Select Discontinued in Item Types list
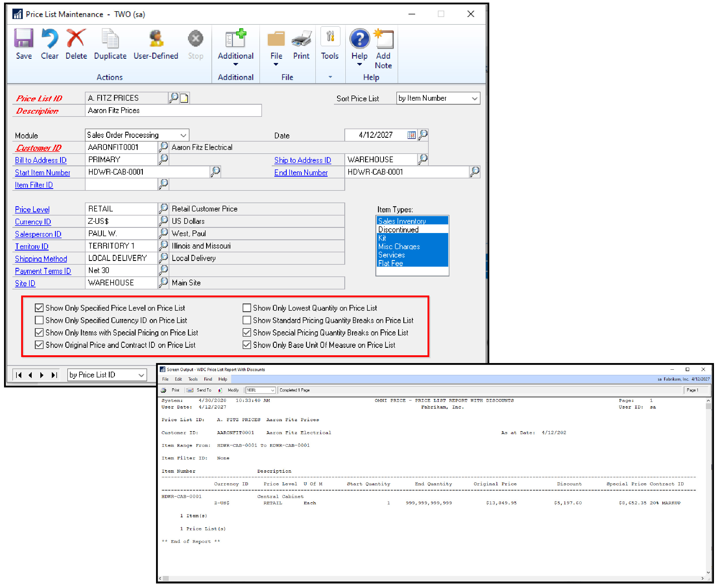 [x=412, y=229]
